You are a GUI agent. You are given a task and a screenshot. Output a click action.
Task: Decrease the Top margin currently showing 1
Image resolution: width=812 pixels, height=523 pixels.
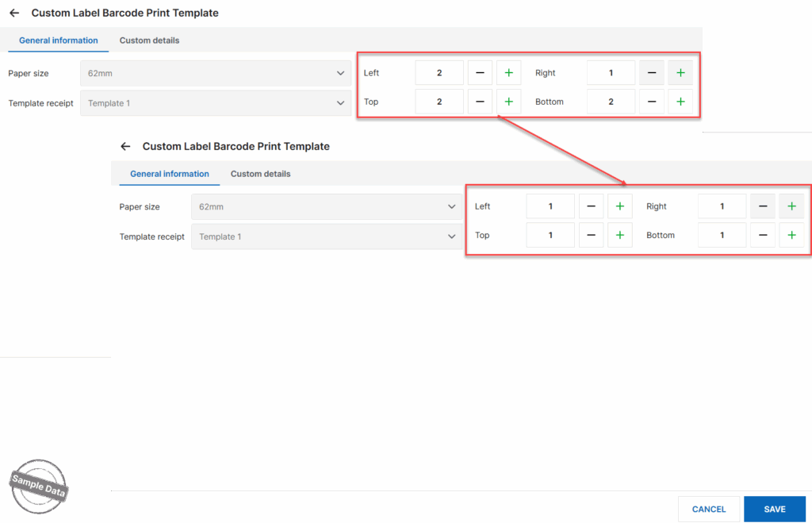(x=591, y=235)
